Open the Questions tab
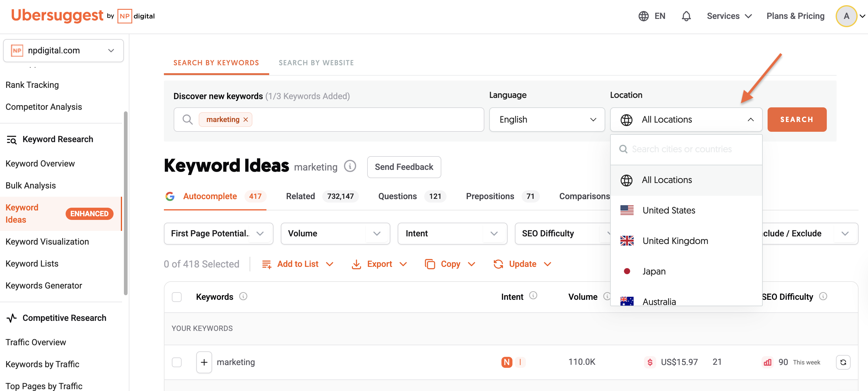Viewport: 868px width, 391px height. coord(412,196)
